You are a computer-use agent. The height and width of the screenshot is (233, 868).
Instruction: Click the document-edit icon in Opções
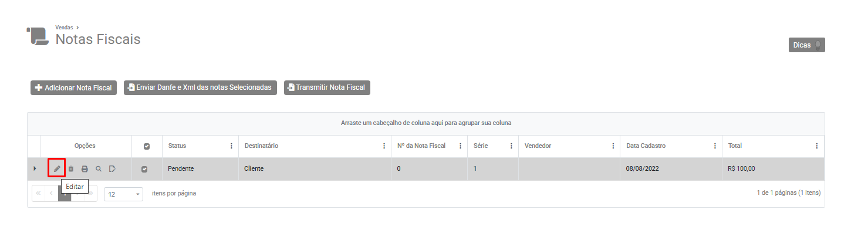112,169
